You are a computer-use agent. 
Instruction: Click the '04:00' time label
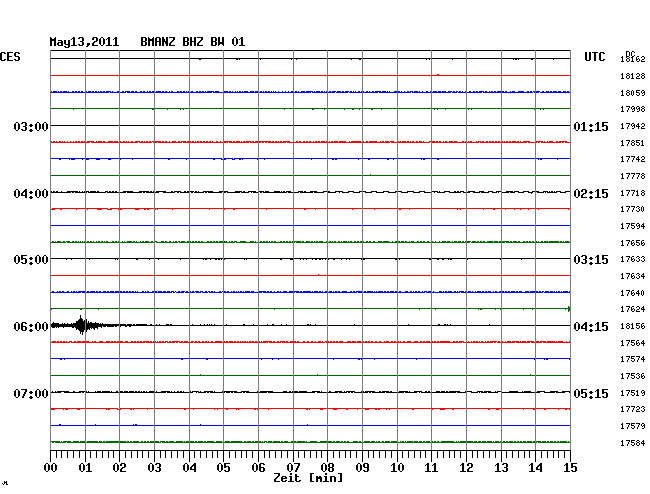(x=31, y=194)
